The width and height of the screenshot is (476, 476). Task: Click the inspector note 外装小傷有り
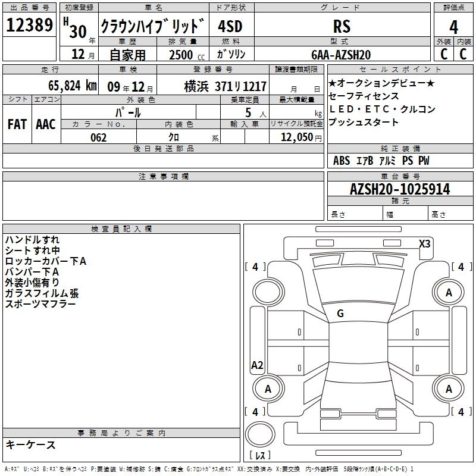tap(32, 282)
